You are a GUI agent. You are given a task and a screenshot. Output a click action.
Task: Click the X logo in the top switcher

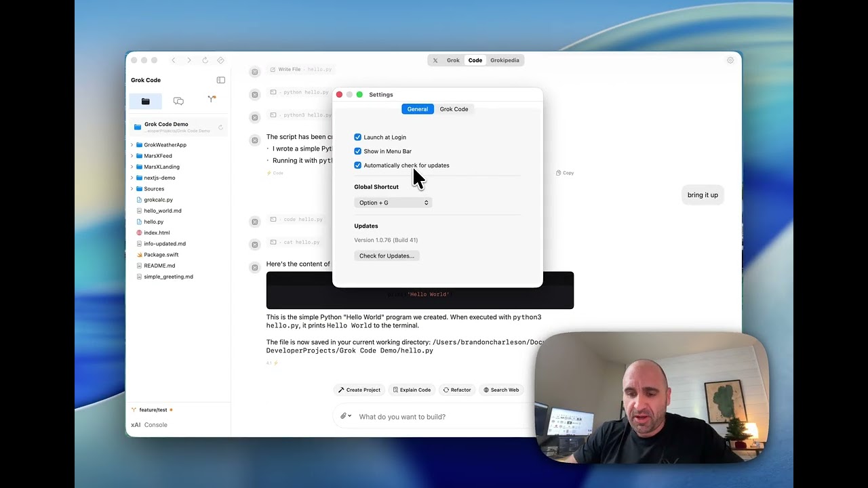click(x=435, y=60)
